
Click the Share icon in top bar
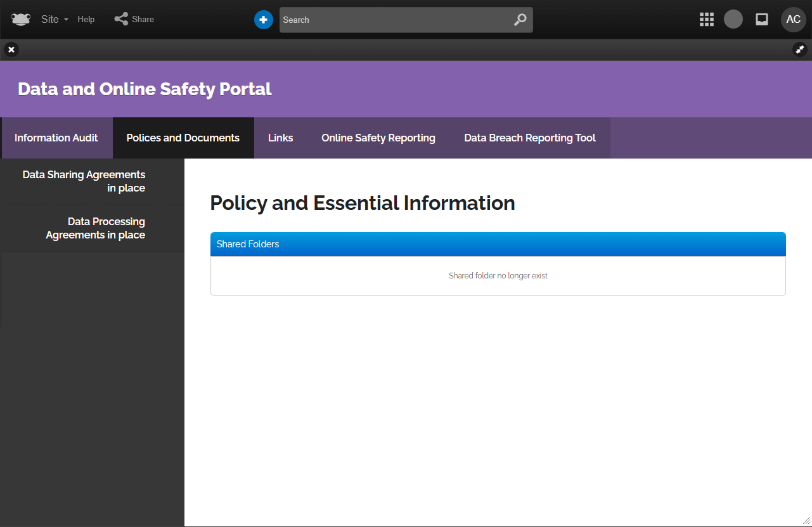pyautogui.click(x=121, y=19)
